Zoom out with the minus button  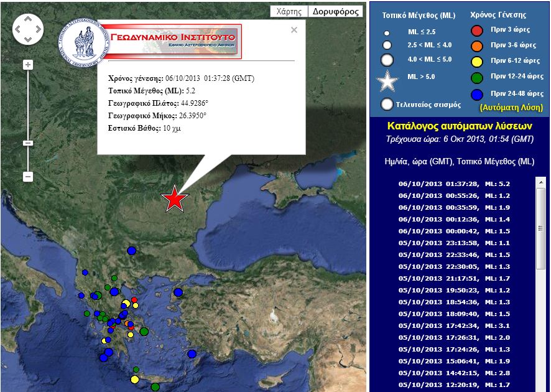pos(28,177)
